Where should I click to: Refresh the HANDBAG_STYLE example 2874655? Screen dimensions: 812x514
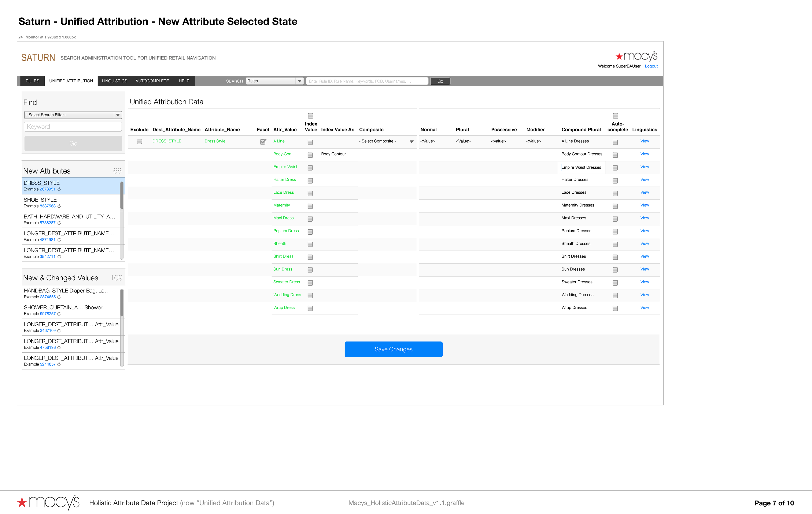59,297
